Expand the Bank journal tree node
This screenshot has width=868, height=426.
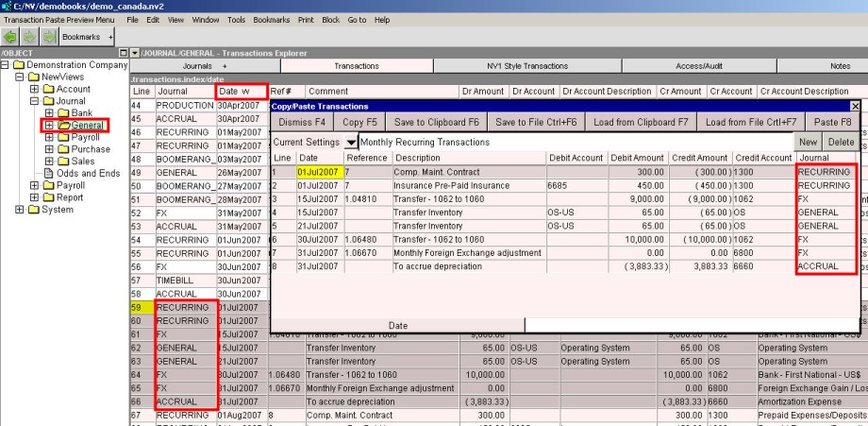(48, 113)
